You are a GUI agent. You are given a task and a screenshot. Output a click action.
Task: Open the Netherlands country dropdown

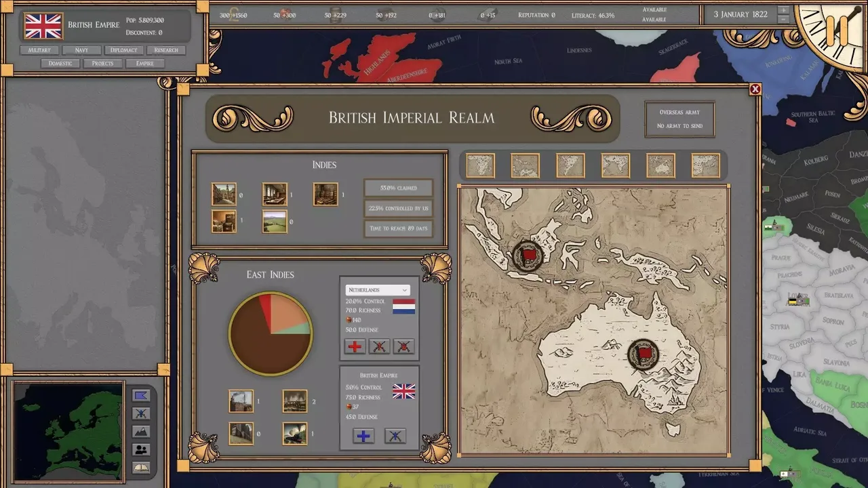(378, 289)
